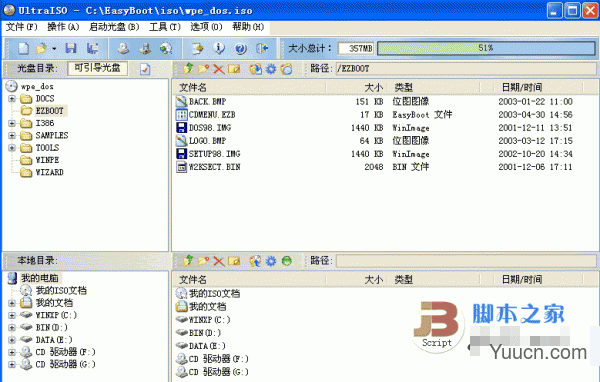The width and height of the screenshot is (600, 382).
Task: Click the Save floppy-disk icon
Action: coord(71,48)
